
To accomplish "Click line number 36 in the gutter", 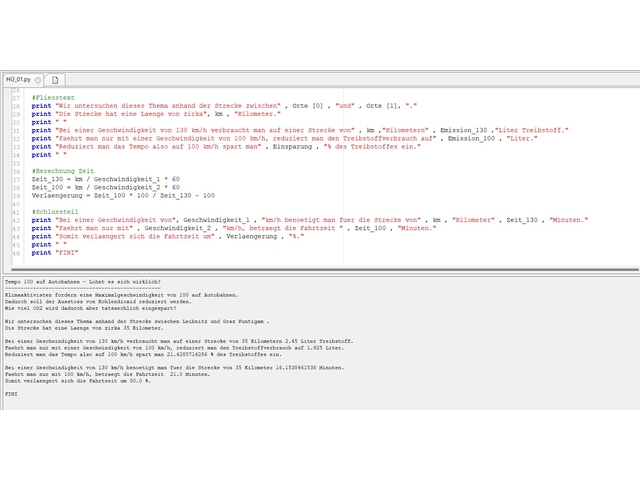I will point(16,171).
